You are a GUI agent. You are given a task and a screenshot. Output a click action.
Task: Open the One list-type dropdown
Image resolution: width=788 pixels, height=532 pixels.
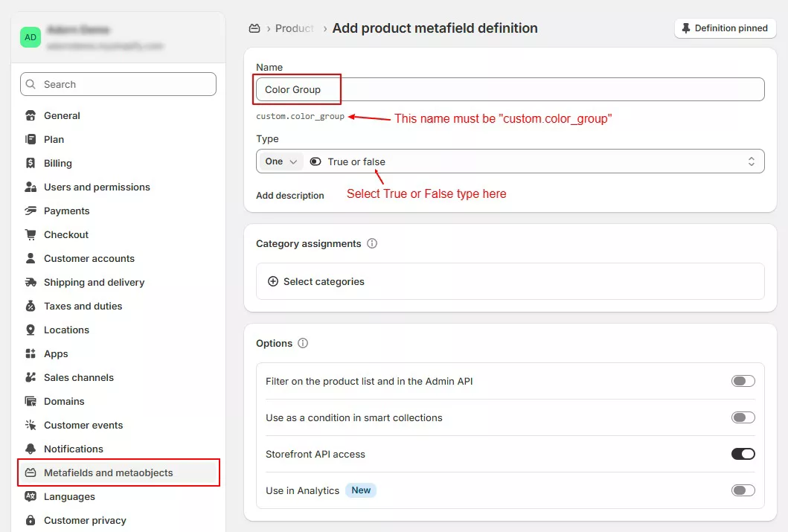pyautogui.click(x=281, y=161)
